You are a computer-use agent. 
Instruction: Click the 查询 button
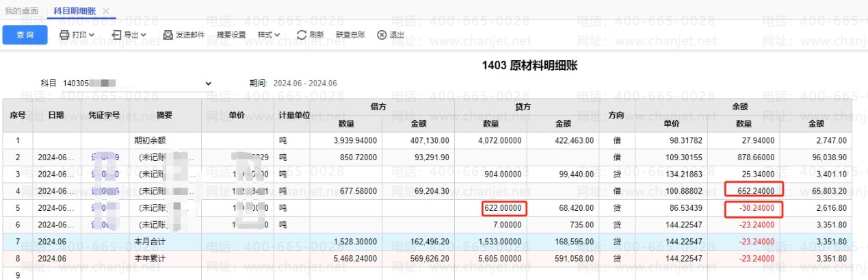25,34
